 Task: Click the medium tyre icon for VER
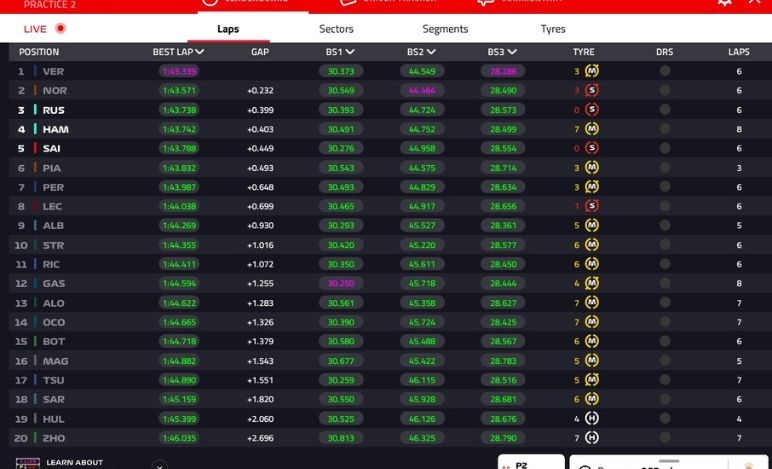pos(592,71)
